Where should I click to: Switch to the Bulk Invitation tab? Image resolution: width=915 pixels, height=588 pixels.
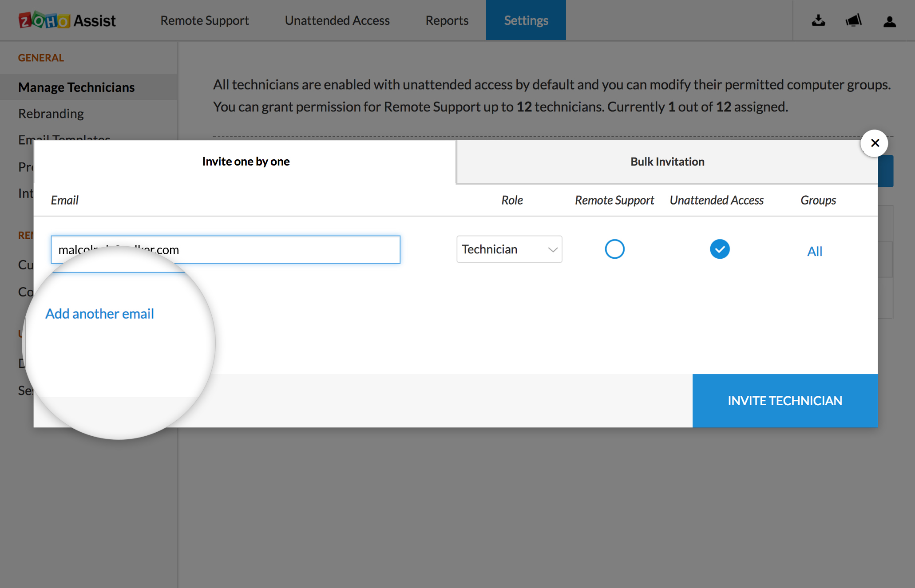[x=667, y=162]
